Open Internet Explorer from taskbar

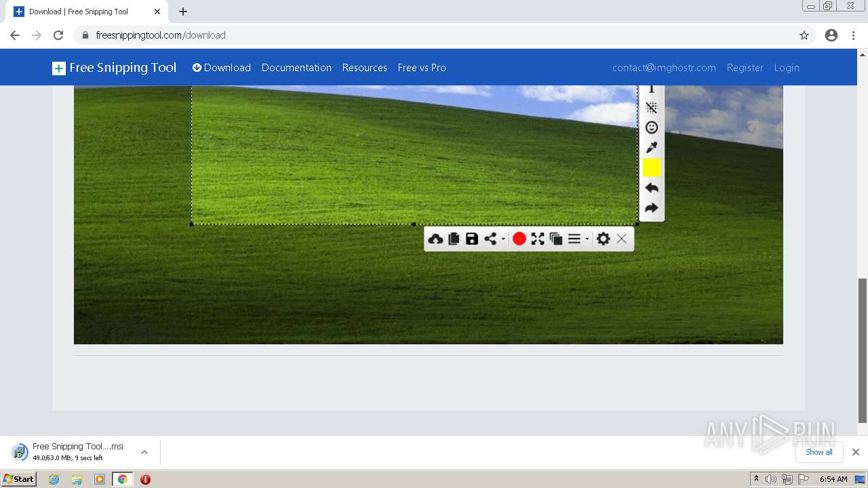point(54,479)
